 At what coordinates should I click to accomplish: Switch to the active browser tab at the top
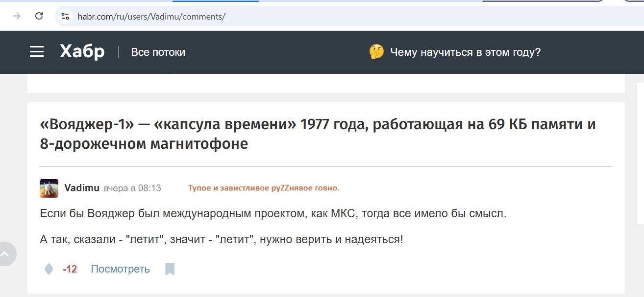click(216, 2)
